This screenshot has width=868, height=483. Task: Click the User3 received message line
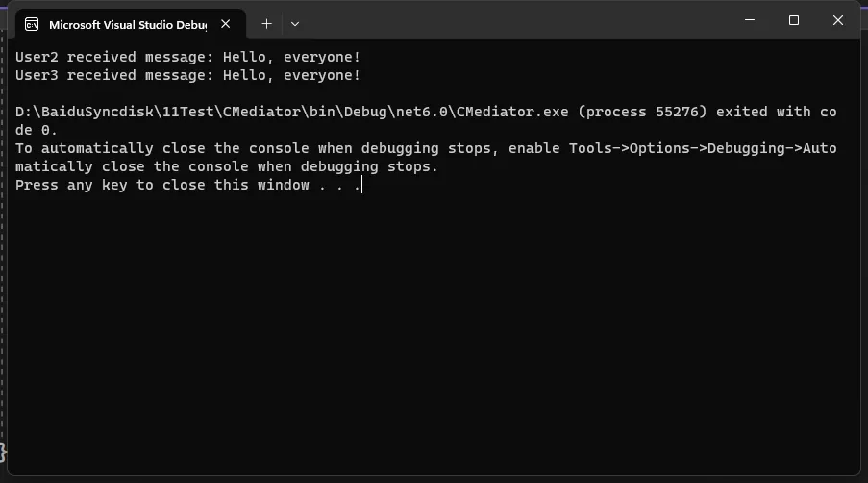tap(187, 75)
